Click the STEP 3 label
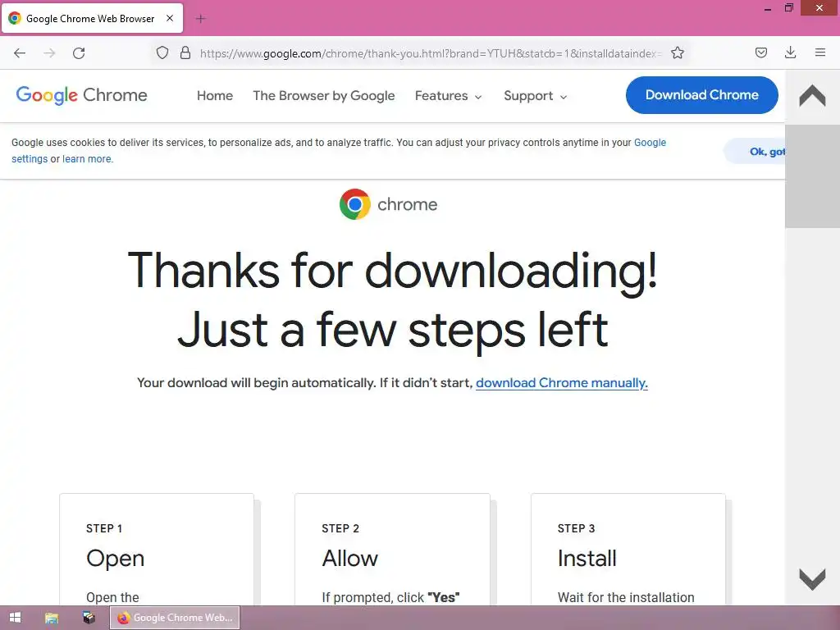Viewport: 840px width, 630px height. [x=577, y=529]
